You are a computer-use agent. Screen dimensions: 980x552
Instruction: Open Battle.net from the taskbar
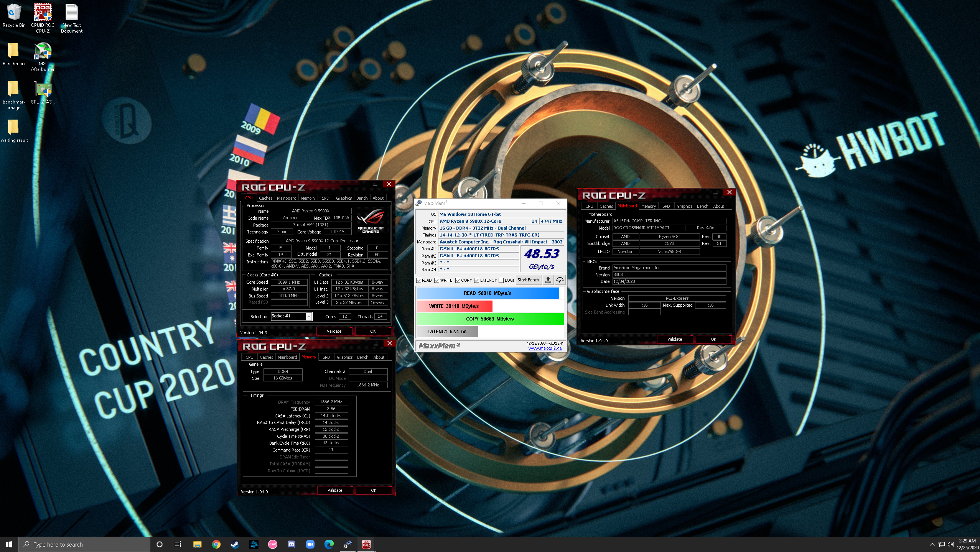254,544
